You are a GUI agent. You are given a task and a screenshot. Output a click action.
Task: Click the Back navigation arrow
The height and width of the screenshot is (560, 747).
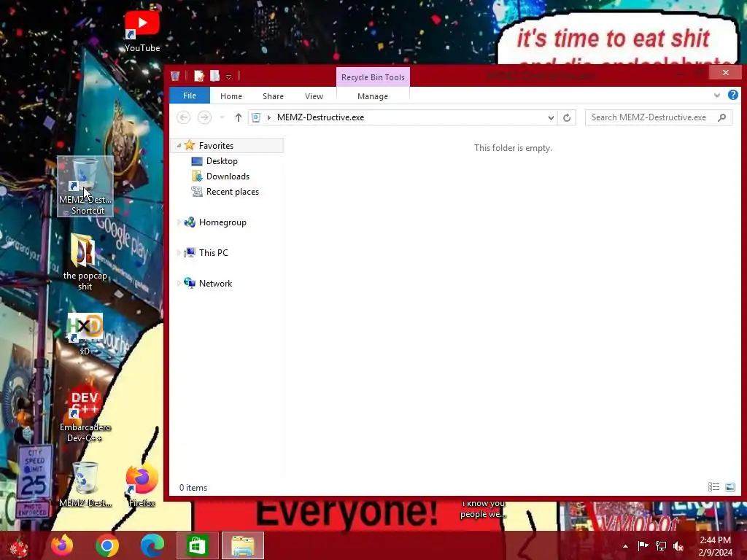tap(183, 117)
